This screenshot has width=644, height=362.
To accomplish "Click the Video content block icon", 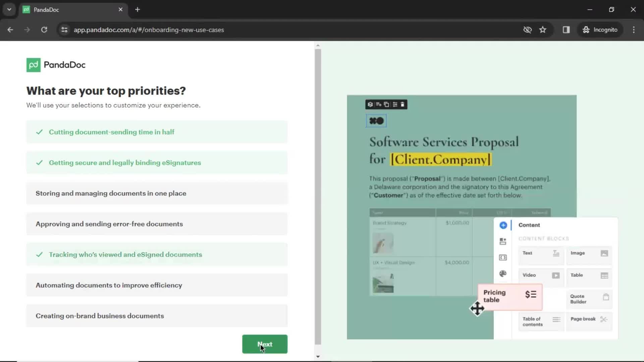I will (x=556, y=275).
